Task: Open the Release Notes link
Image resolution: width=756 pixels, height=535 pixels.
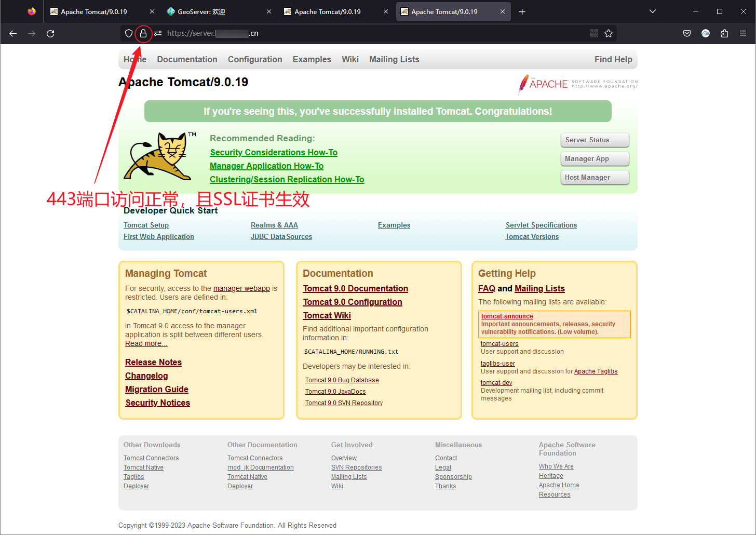Action: 153,362
